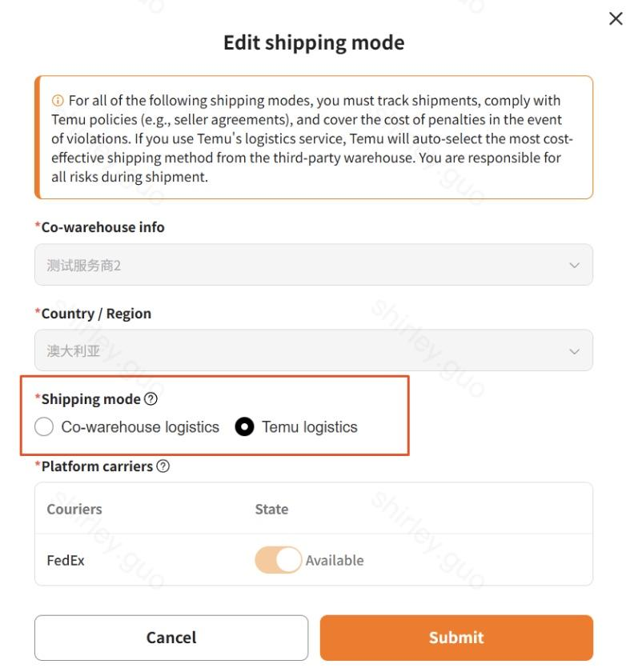The image size is (626, 672).
Task: Close the Edit shipping mode dialog
Action: coord(615,20)
